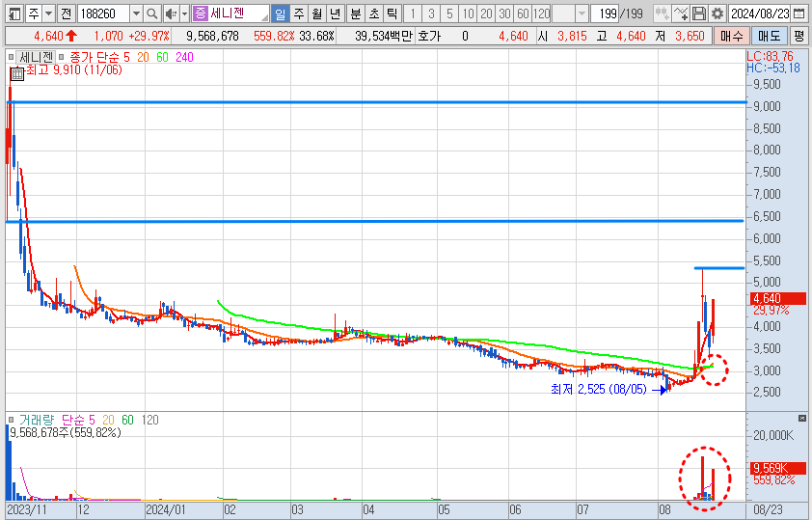The image size is (812, 520).
Task: Click the volume figure 9,568,678
Action: click(212, 36)
